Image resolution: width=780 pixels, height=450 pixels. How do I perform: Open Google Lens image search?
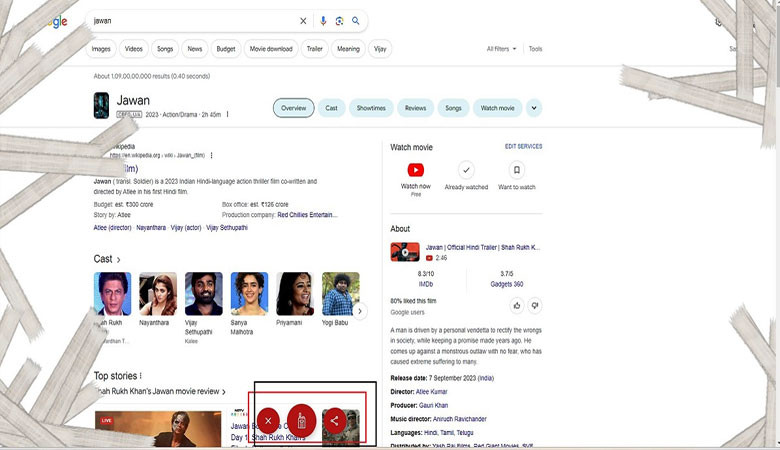[x=340, y=21]
